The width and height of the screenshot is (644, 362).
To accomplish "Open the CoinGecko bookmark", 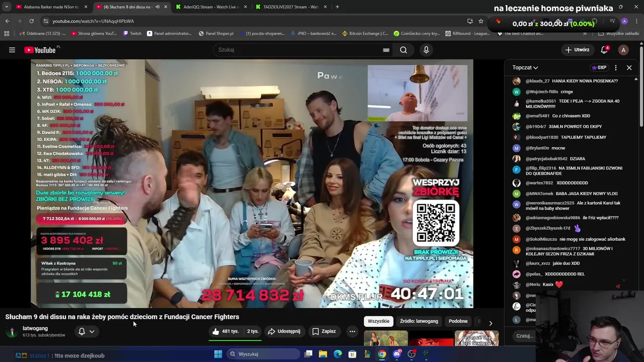I will point(416,34).
